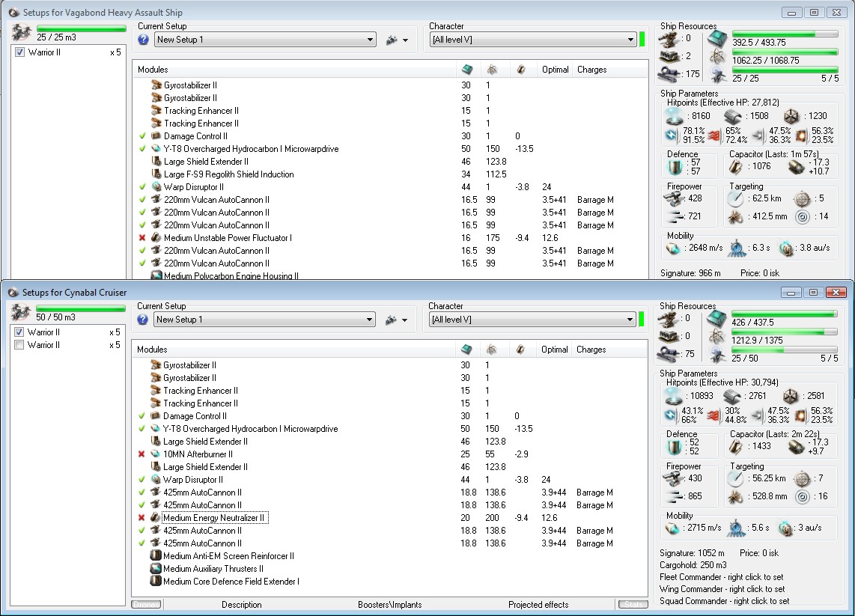The width and height of the screenshot is (855, 616).
Task: Toggle the red X on Medium Unstable Power Fluctuator I
Action: 142,238
